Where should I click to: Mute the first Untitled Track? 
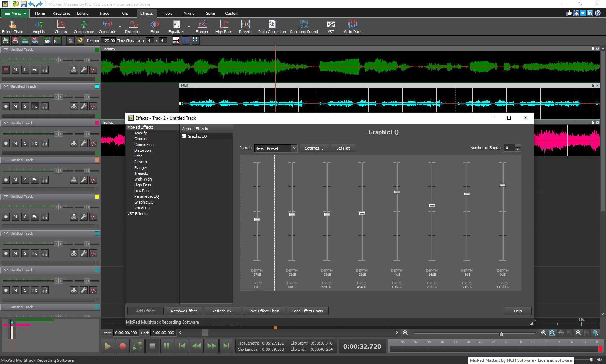pyautogui.click(x=15, y=70)
